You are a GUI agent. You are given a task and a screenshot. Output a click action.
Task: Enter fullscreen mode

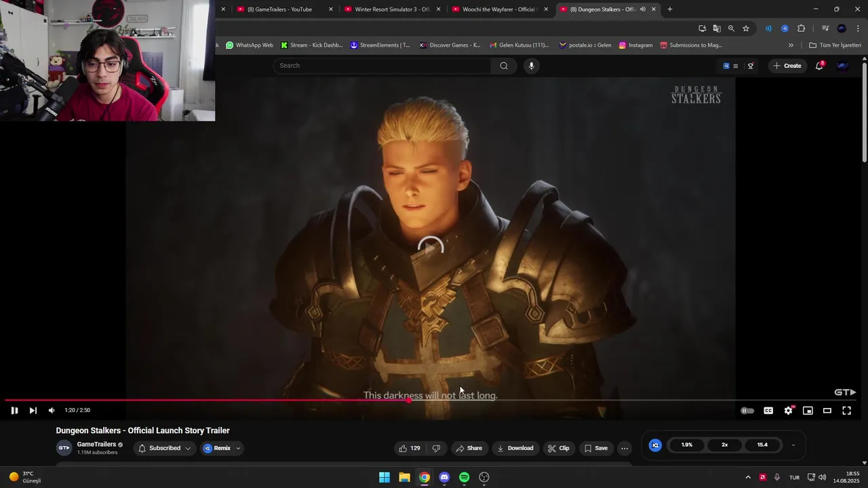click(847, 411)
